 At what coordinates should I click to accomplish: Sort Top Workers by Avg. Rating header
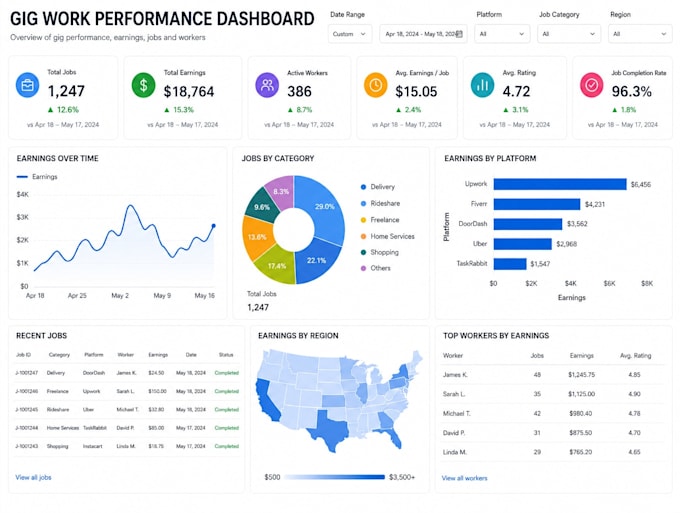pos(635,356)
